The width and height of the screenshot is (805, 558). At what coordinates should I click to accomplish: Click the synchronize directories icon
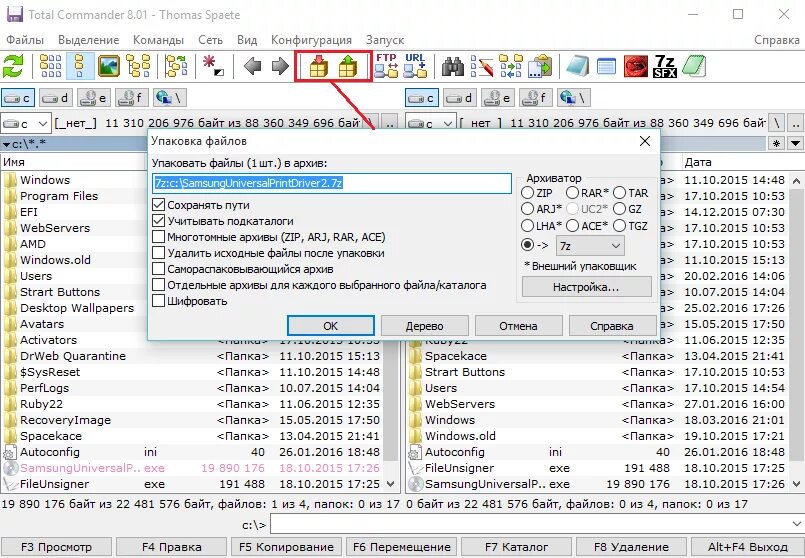point(510,66)
